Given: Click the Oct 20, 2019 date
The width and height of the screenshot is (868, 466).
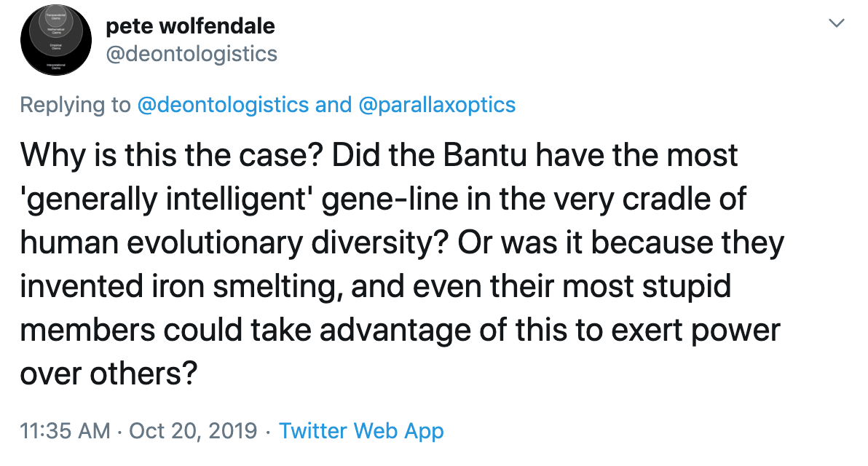Looking at the screenshot, I should coord(193,430).
